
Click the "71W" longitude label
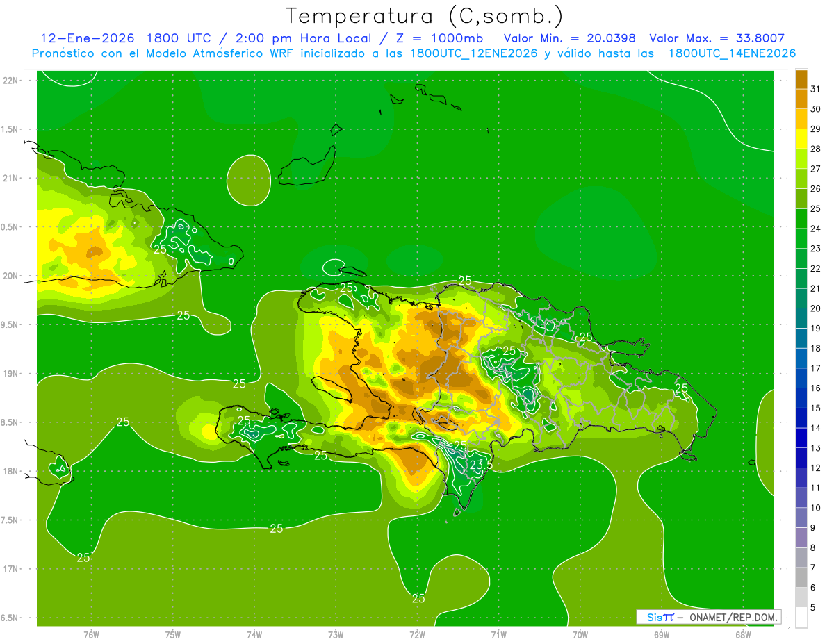click(498, 634)
